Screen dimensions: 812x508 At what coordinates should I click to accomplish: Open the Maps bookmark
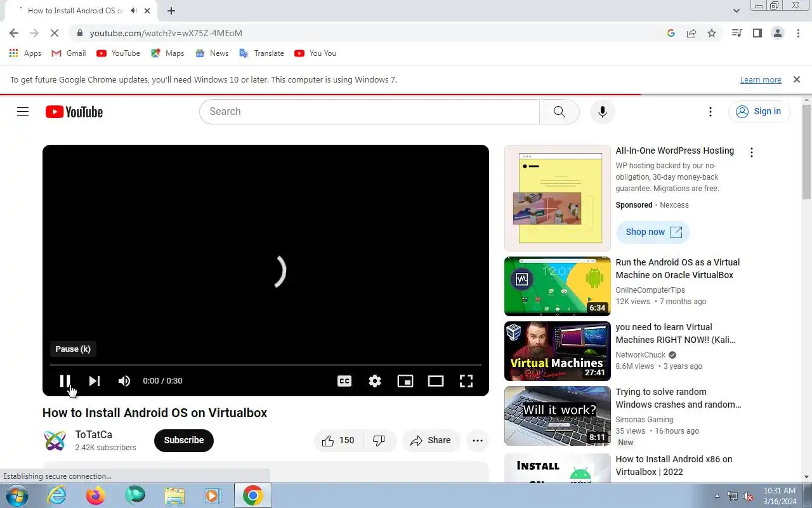(x=167, y=53)
